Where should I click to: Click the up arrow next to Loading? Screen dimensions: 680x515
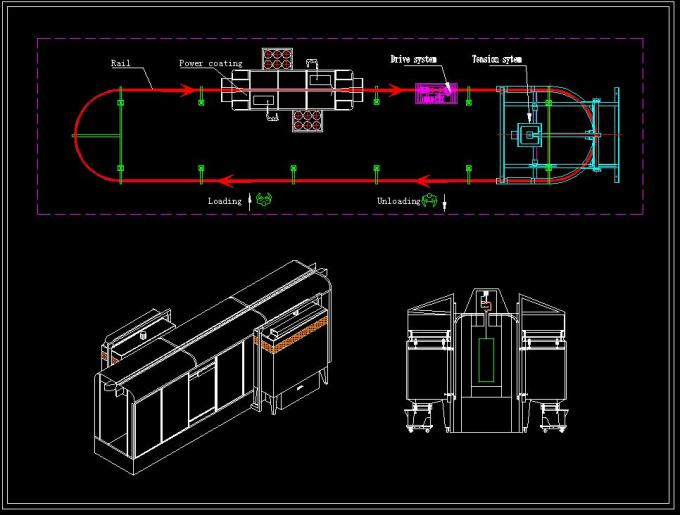249,201
